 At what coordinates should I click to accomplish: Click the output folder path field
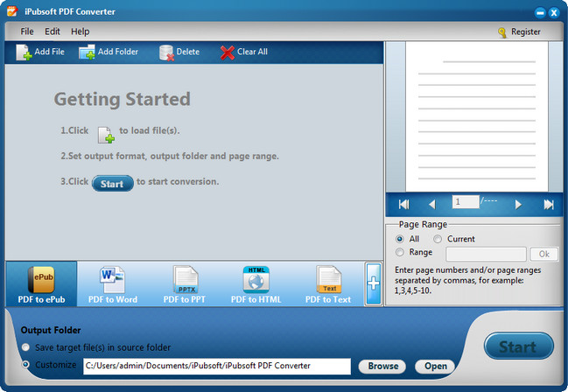pyautogui.click(x=216, y=366)
